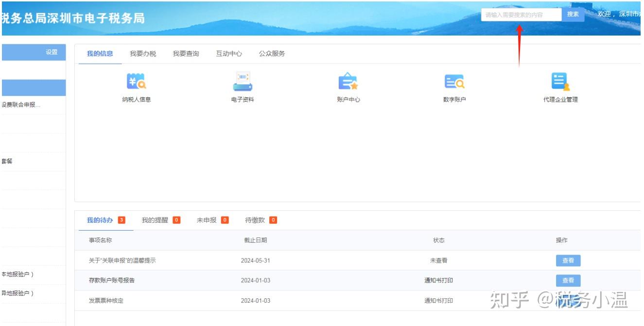Open the 套餐 sidebar item
This screenshot has height=326, width=644.
[7, 161]
